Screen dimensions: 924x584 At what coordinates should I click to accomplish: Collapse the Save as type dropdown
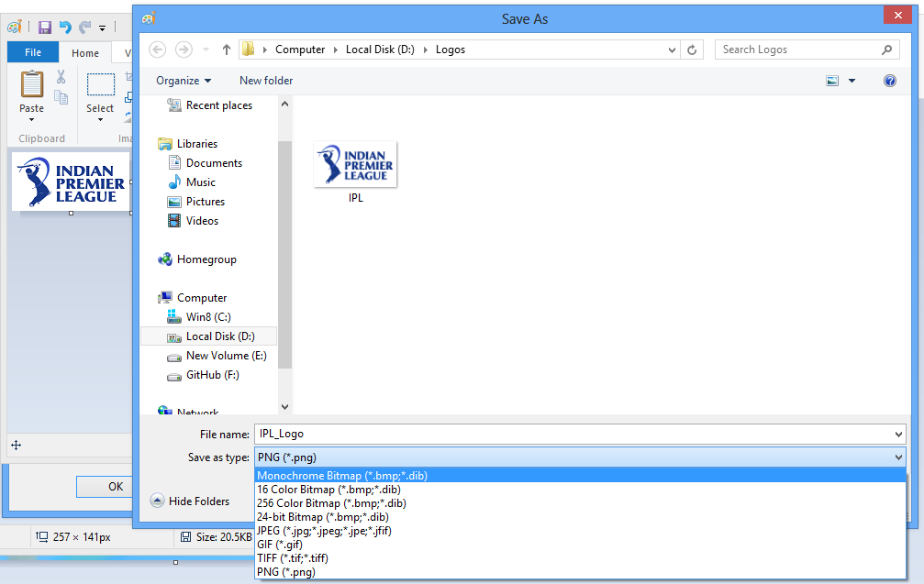click(896, 457)
